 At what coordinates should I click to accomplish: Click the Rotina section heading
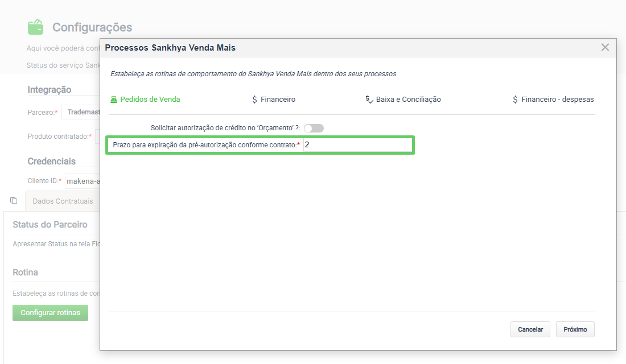click(26, 272)
